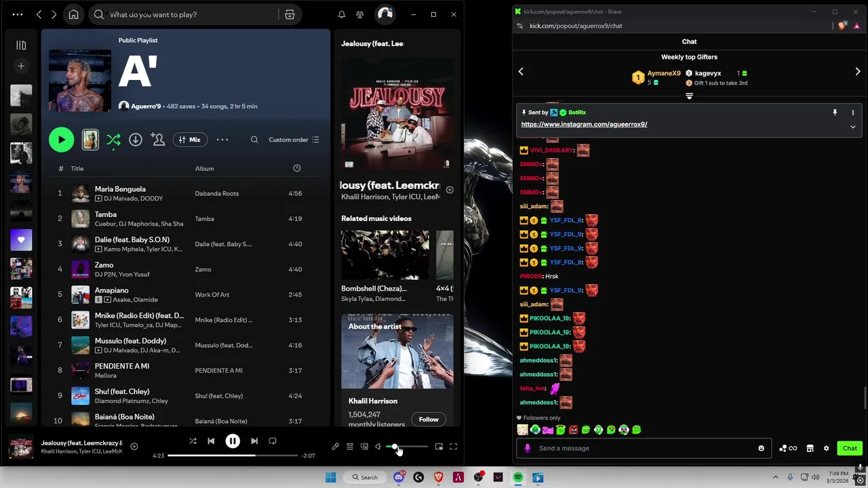Enter Spotify full screen mode

(454, 447)
